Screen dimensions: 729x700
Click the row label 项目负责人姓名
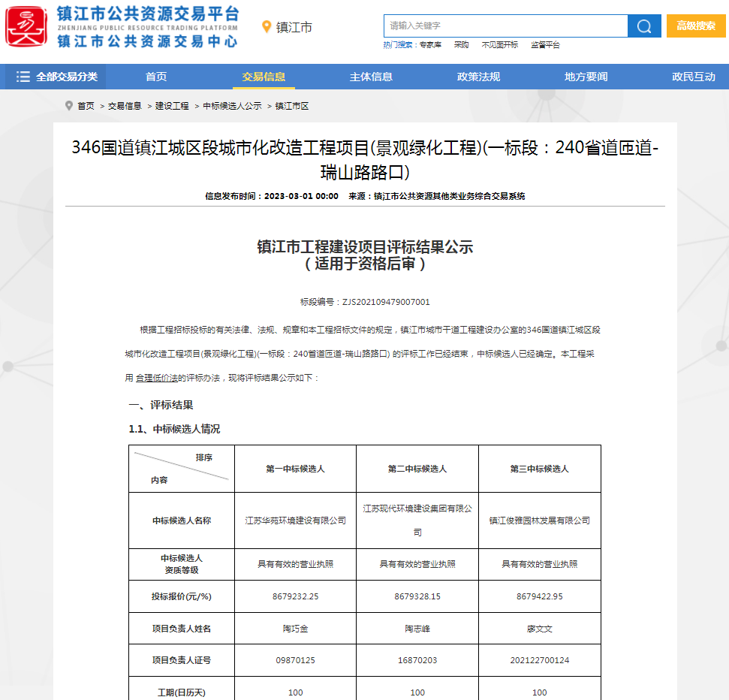[x=182, y=629]
